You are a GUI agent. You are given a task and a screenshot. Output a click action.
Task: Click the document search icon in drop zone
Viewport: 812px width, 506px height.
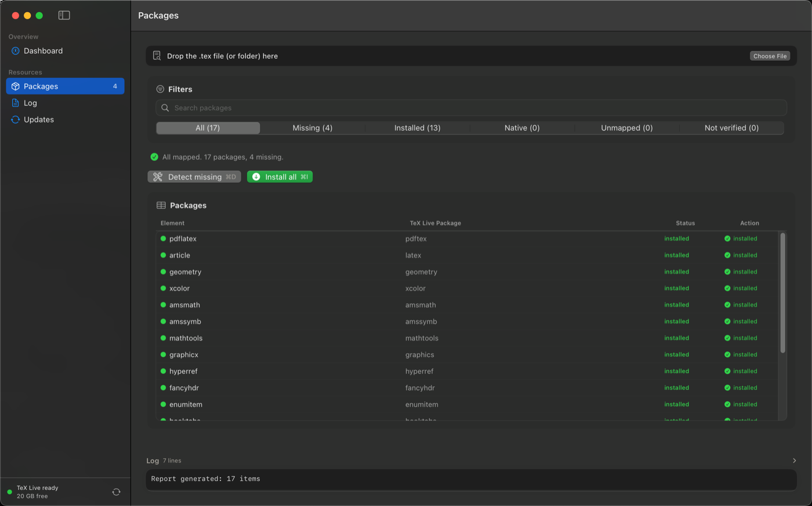[157, 56]
